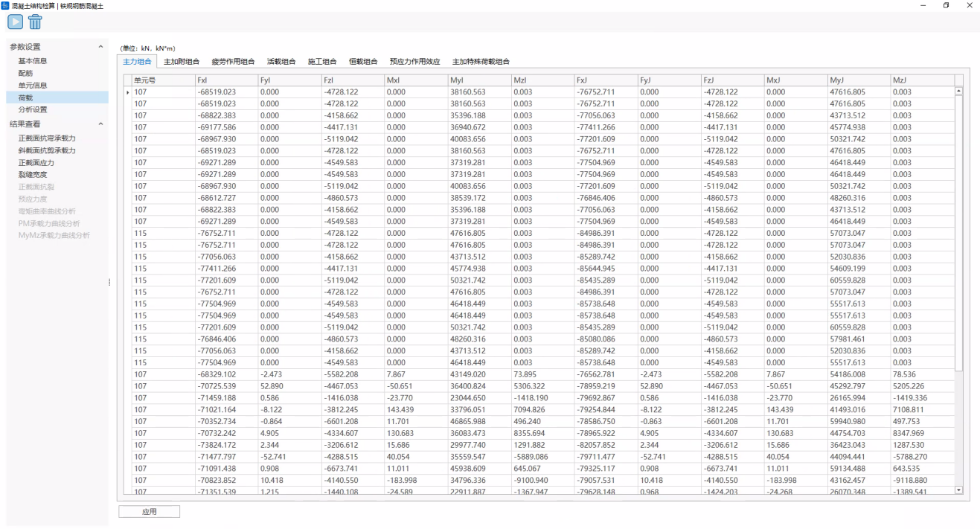Switch to the 主加附组合 tab

pyautogui.click(x=182, y=62)
